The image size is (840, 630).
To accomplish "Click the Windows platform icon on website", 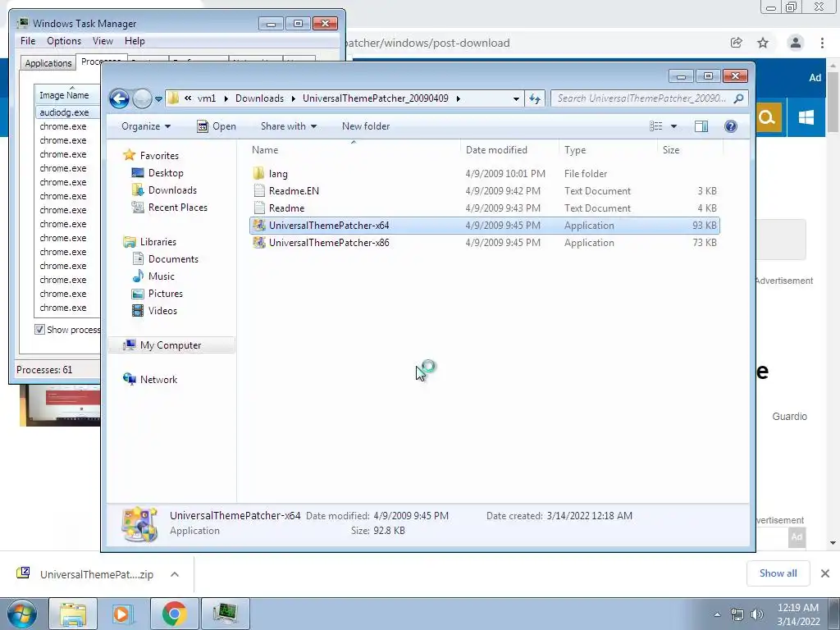I will pyautogui.click(x=806, y=117).
